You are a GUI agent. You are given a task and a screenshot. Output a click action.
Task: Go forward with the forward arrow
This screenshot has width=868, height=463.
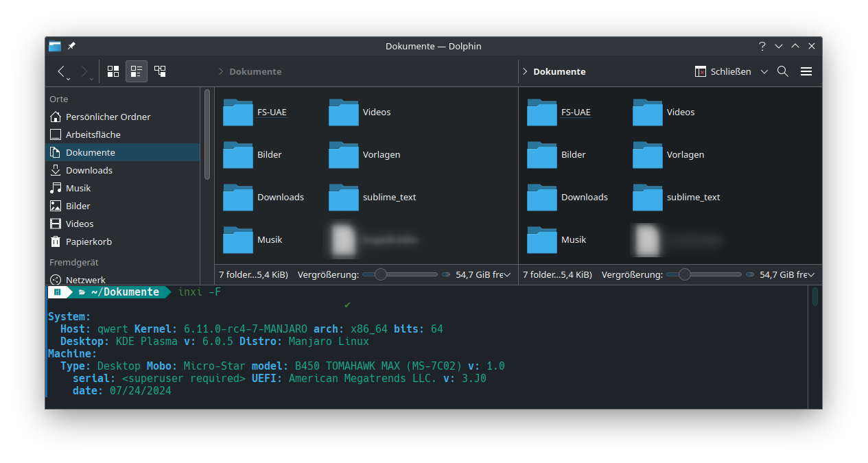84,71
